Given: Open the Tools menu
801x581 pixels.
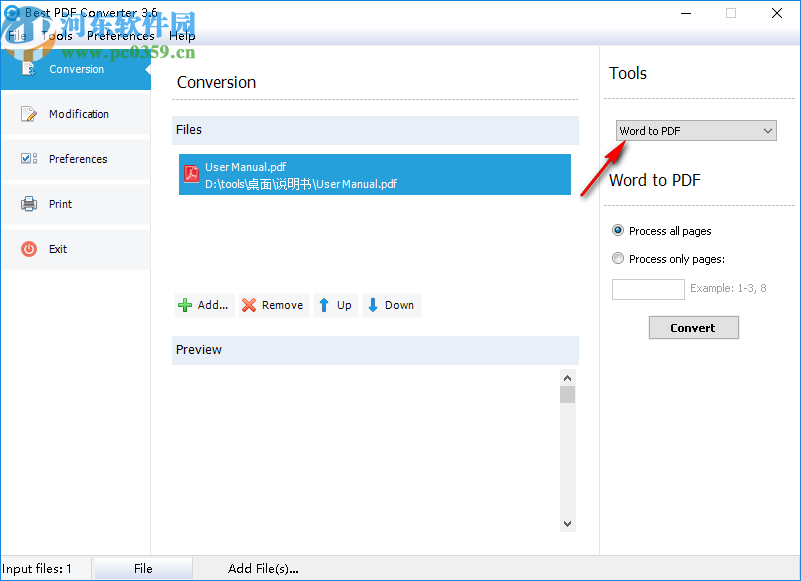Looking at the screenshot, I should coord(57,35).
